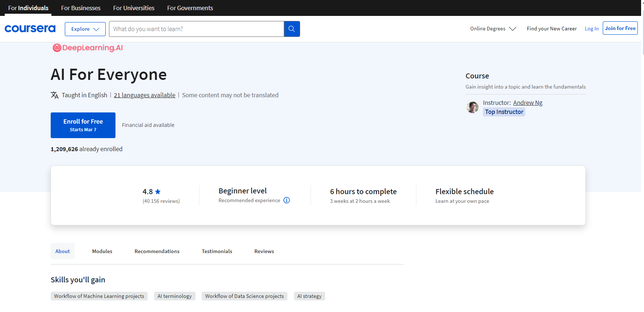Expand the Online Degrees menu

click(493, 29)
